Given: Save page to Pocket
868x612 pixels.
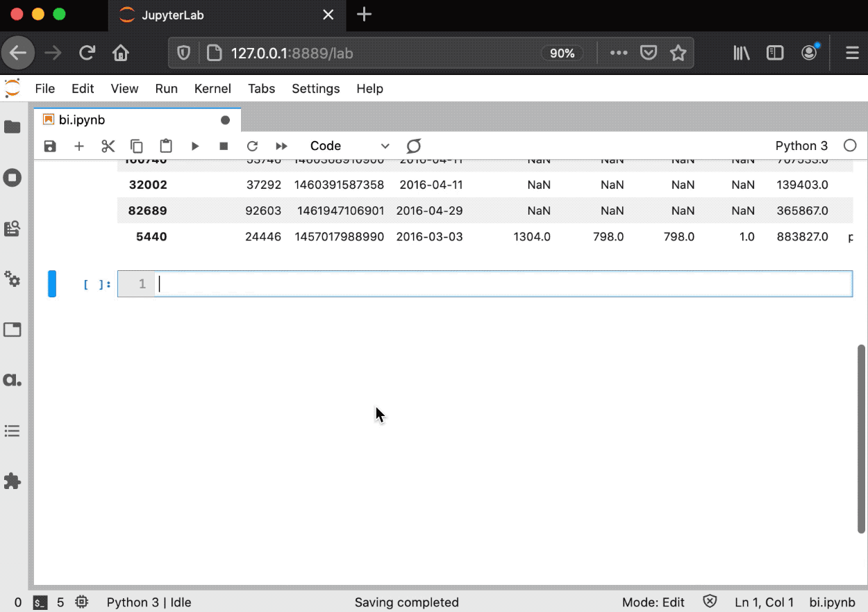Looking at the screenshot, I should [x=649, y=53].
